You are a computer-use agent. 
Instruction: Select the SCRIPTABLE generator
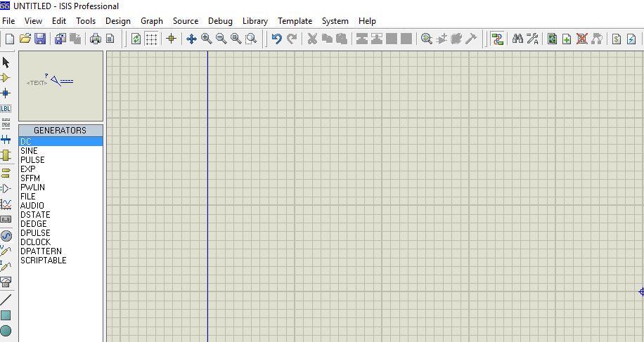point(60,260)
